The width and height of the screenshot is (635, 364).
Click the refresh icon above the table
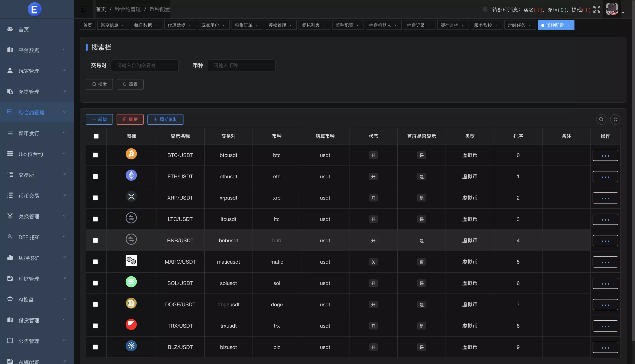[x=615, y=119]
